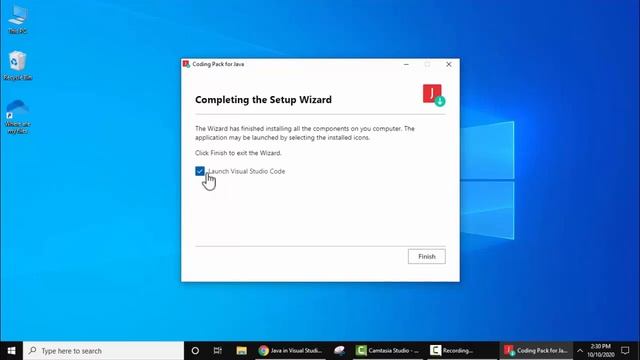Switch to Chrome 'Java in Visual Studi...' taskbar item
The image size is (640, 360).
291,351
